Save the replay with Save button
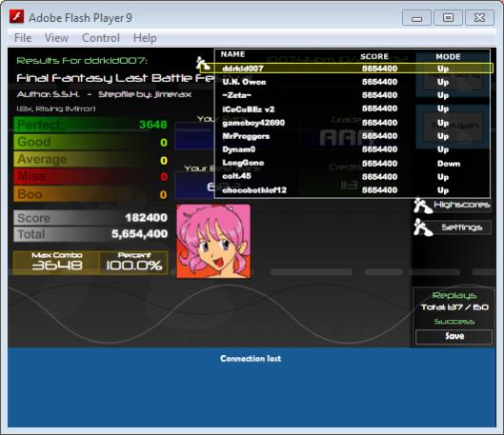 (454, 336)
